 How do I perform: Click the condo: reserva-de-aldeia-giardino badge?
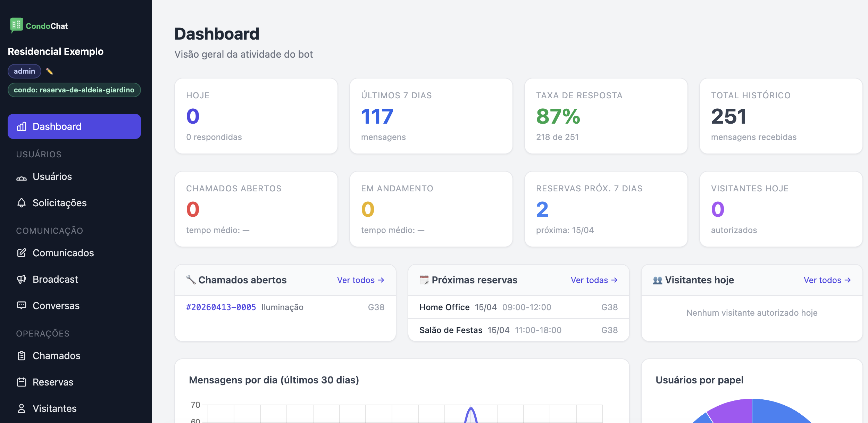74,90
